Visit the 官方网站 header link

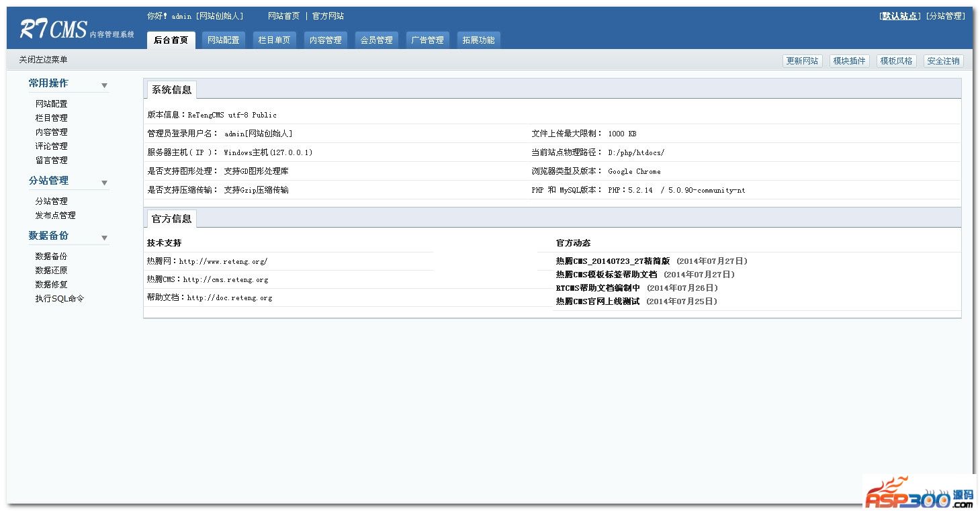point(328,16)
